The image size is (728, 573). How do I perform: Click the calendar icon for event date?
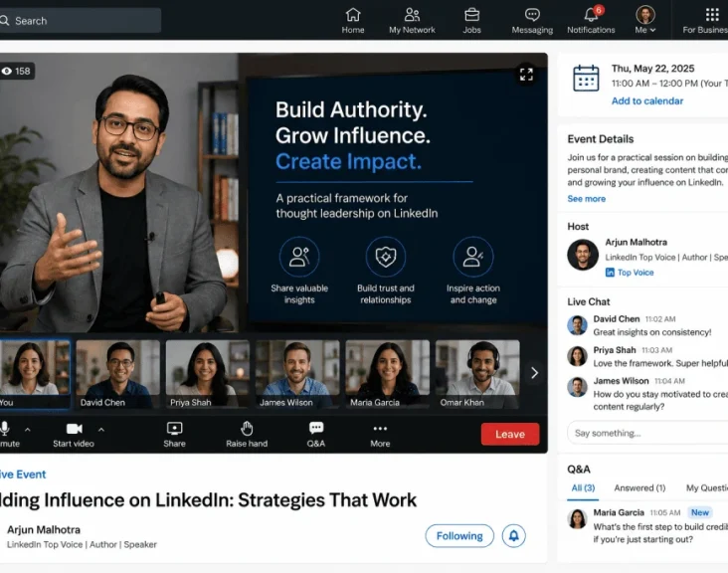pos(586,78)
